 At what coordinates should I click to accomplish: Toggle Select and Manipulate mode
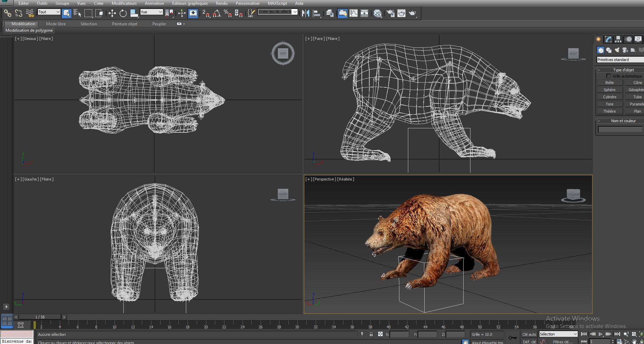(182, 13)
